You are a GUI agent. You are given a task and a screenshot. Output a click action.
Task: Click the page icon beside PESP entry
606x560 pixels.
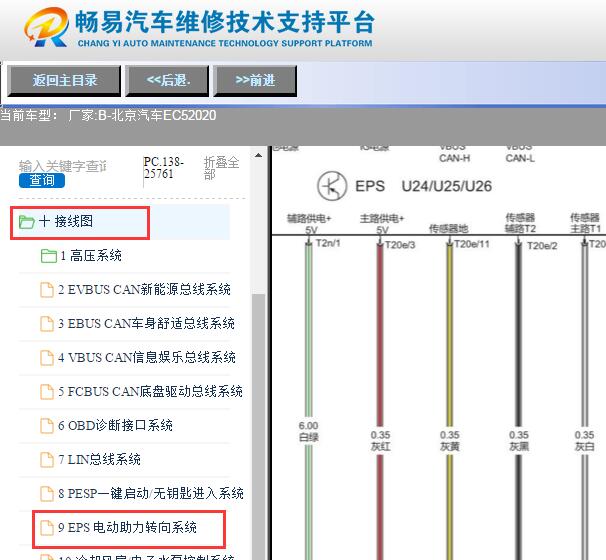(x=47, y=494)
